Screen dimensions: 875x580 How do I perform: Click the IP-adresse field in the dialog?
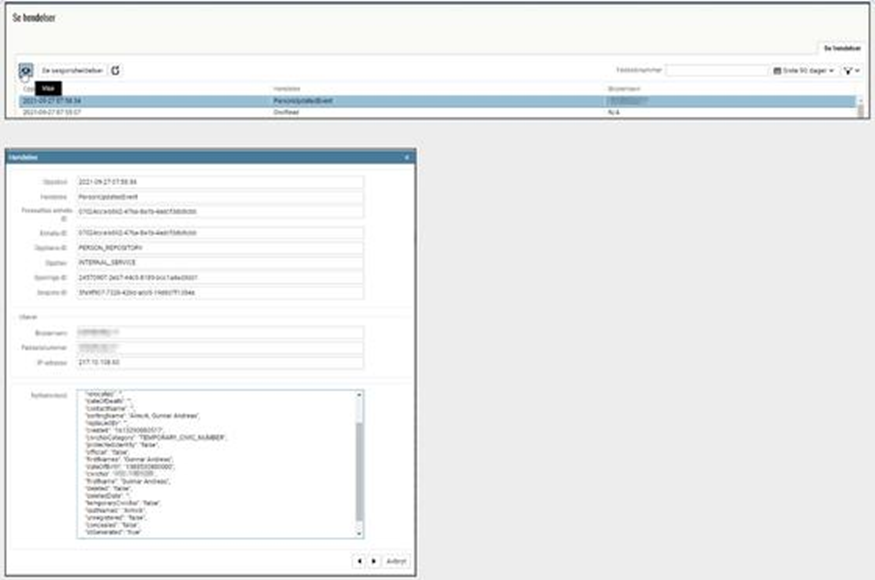(x=220, y=362)
